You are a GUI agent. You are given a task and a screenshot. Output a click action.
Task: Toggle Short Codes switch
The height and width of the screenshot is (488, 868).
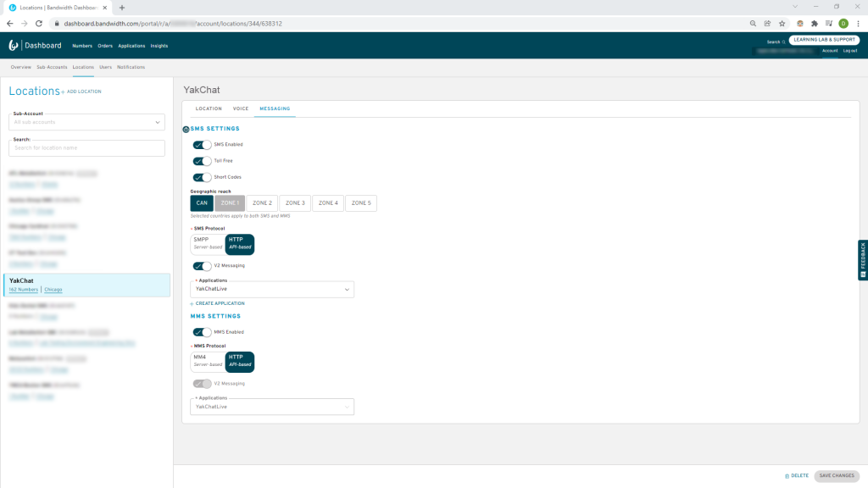click(x=202, y=178)
